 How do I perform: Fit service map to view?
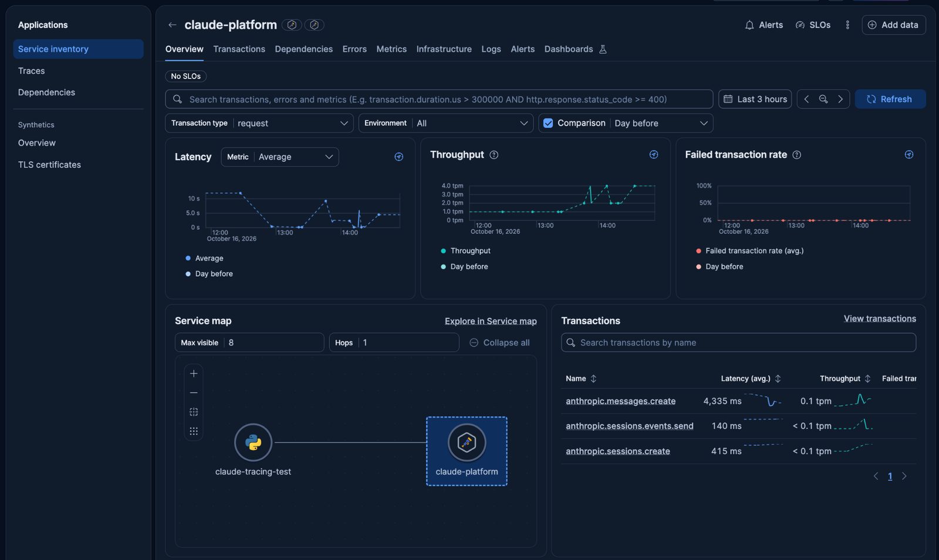coord(194,412)
